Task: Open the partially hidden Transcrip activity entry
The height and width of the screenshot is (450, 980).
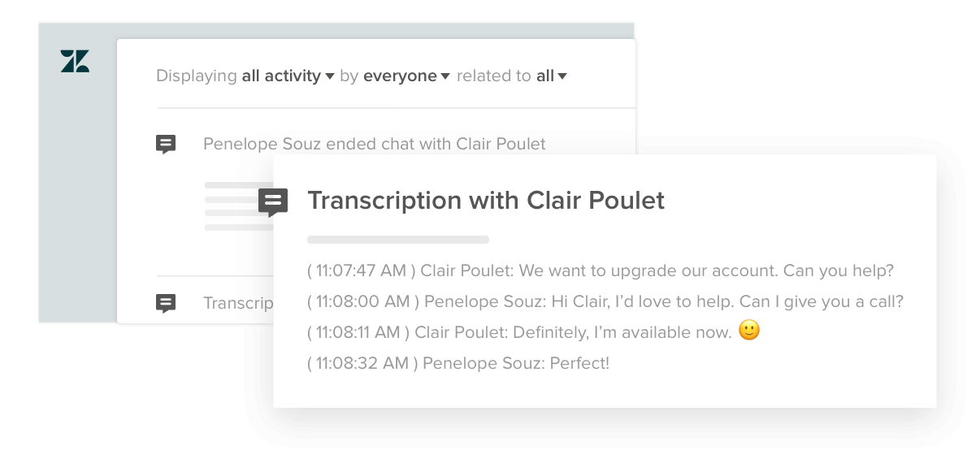Action: 238,304
